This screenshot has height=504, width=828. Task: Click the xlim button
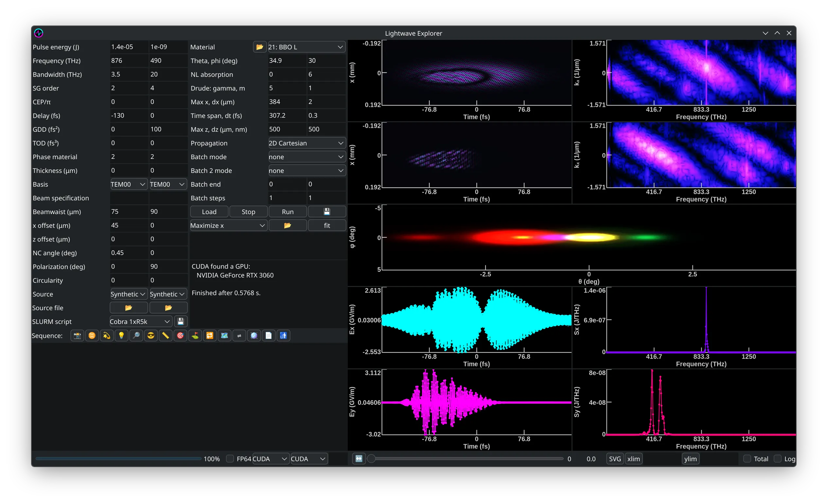point(634,459)
